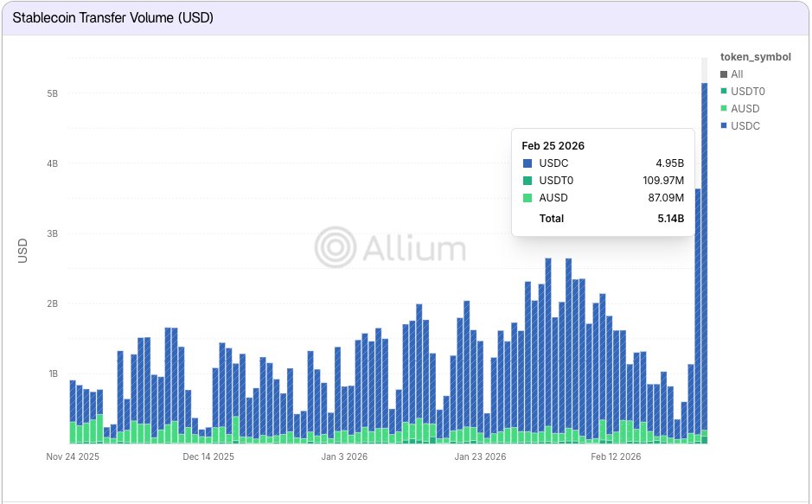Click the Jan 23 2026 axis label
The height and width of the screenshot is (504, 812).
[x=480, y=456]
